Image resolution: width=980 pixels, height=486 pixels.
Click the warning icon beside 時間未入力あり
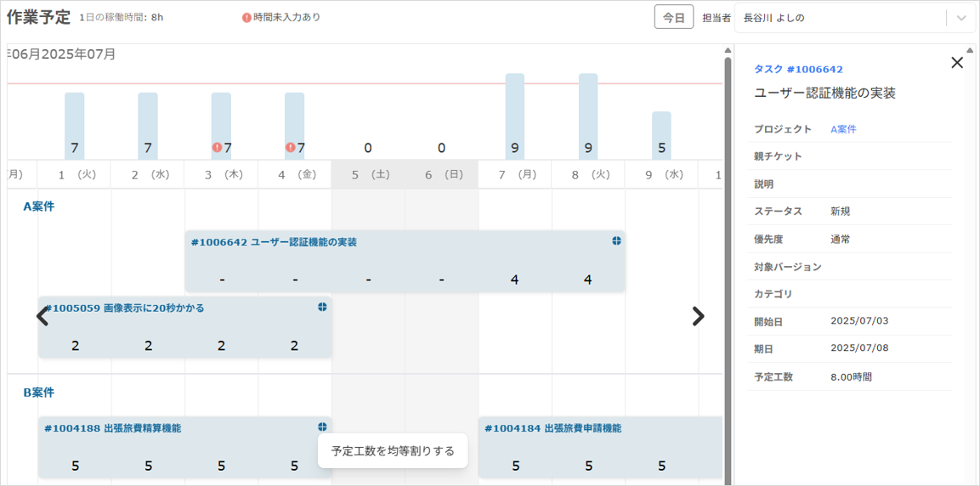coord(246,18)
